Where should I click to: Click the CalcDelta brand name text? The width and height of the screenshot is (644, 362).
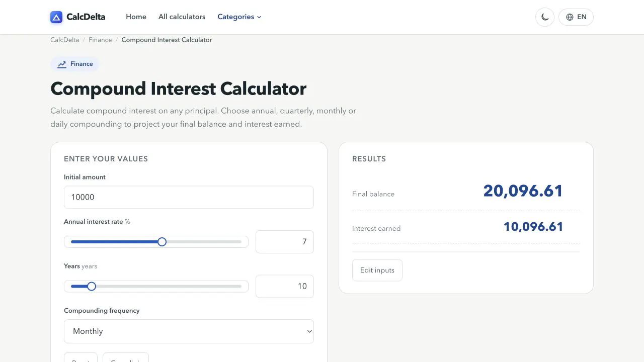(86, 17)
